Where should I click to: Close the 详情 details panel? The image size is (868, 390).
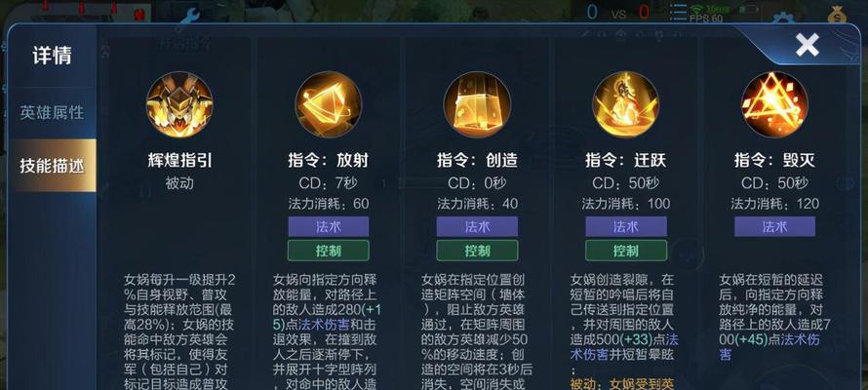pyautogui.click(x=808, y=45)
